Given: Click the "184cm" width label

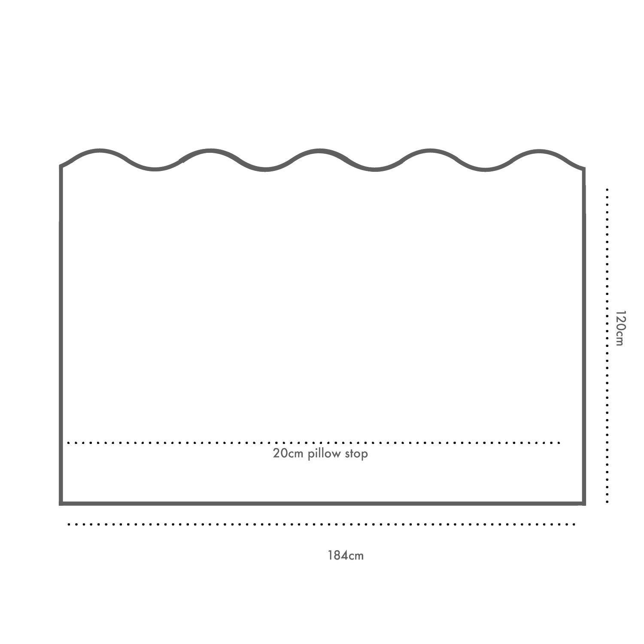Looking at the screenshot, I should coord(346,556).
